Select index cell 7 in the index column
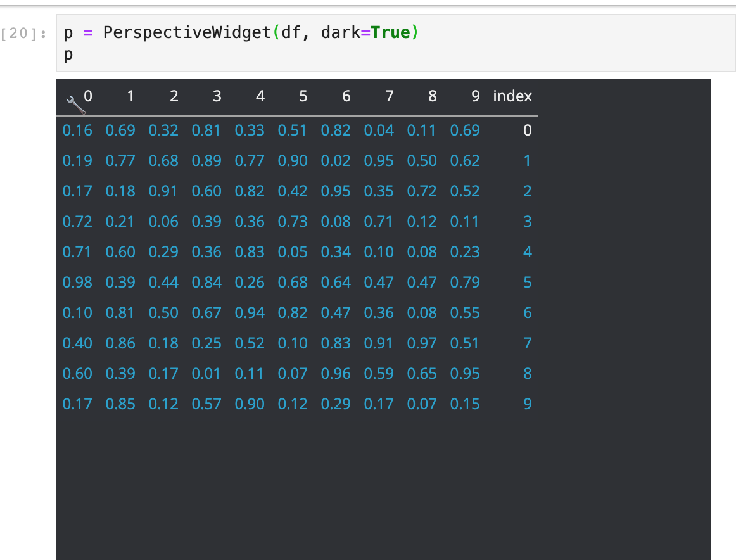The height and width of the screenshot is (560, 736). click(528, 343)
